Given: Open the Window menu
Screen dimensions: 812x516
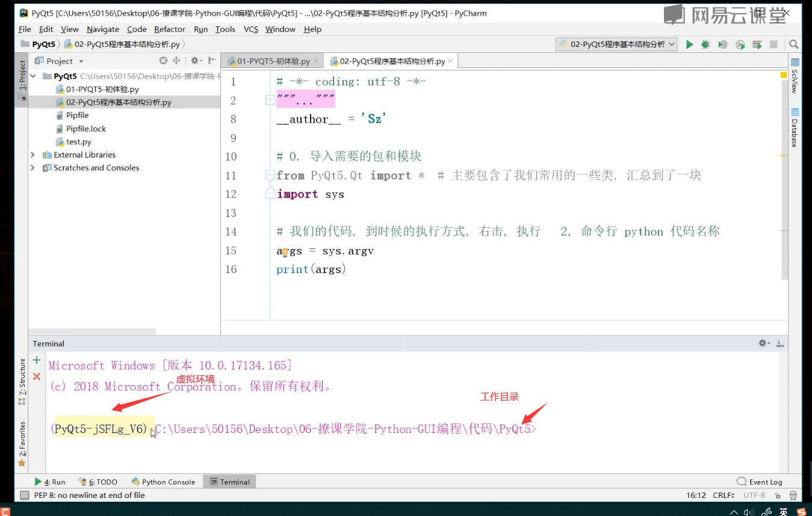Looking at the screenshot, I should (x=280, y=29).
